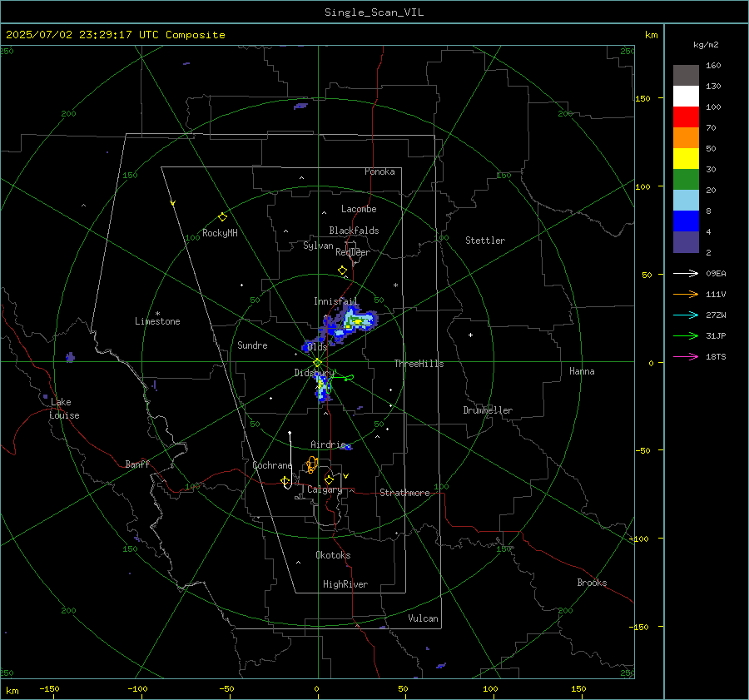This screenshot has width=749, height=700.
Task: Click the yellow diamond marker south of RedDeer
Action: [343, 271]
